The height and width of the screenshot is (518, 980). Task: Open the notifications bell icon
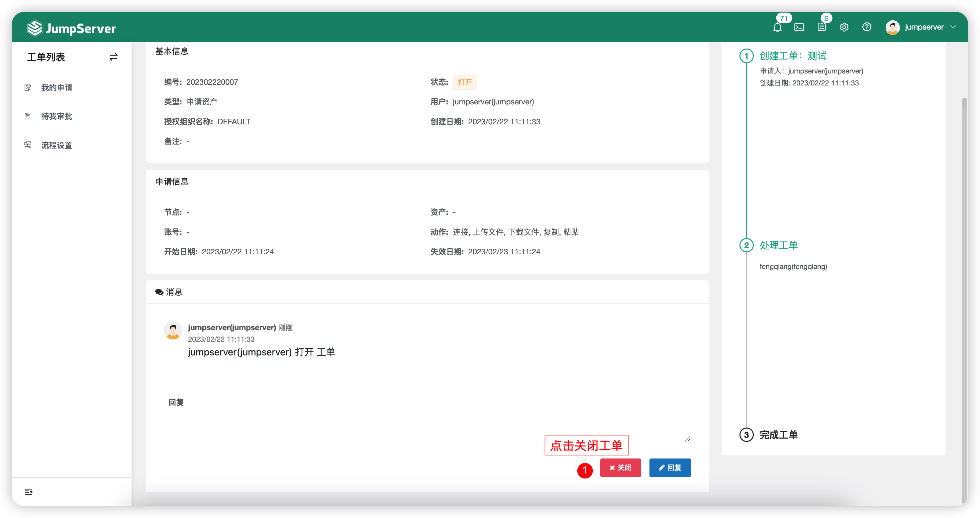(777, 27)
